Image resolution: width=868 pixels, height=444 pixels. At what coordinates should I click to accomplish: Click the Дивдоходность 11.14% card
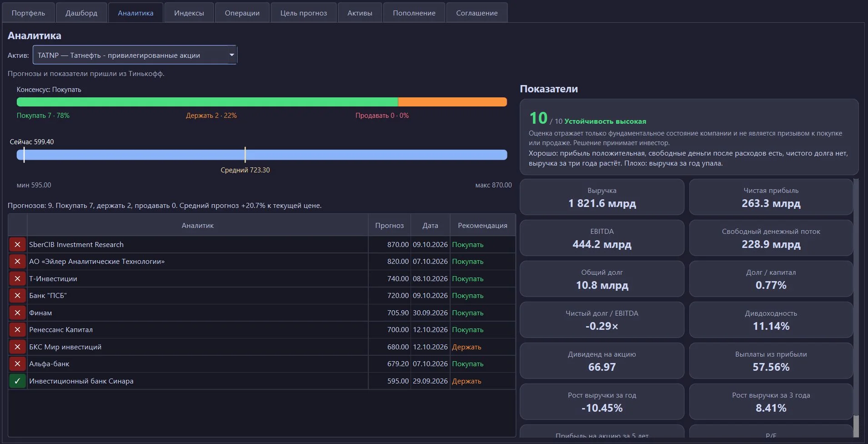(771, 320)
